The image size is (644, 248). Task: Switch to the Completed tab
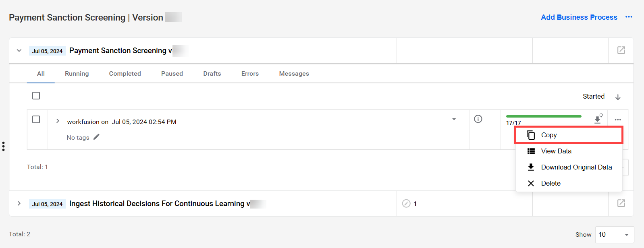(x=125, y=73)
